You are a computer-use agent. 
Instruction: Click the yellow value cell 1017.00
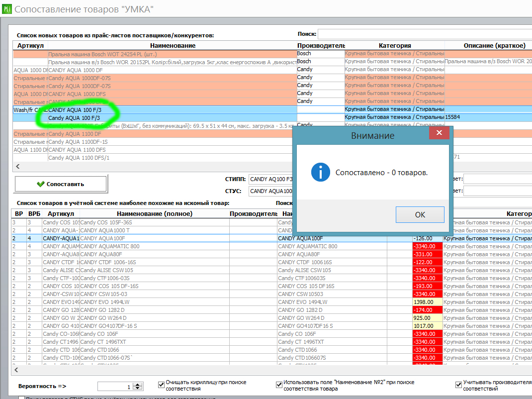(x=428, y=326)
